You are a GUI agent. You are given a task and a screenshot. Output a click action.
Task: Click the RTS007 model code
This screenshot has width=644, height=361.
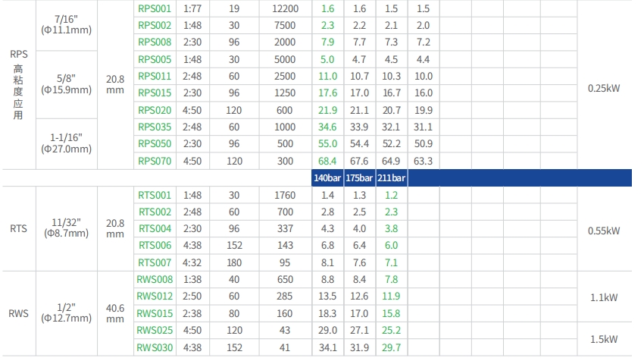click(155, 262)
